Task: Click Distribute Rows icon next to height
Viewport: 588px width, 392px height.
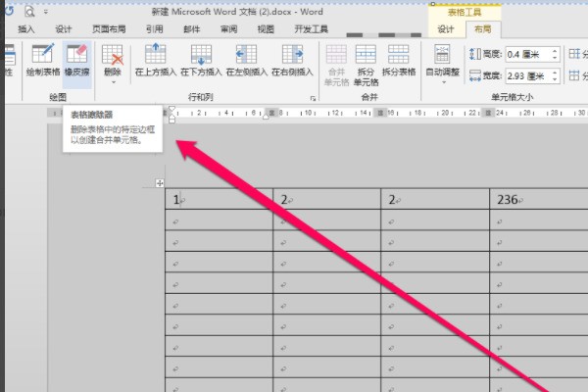Action: 574,54
